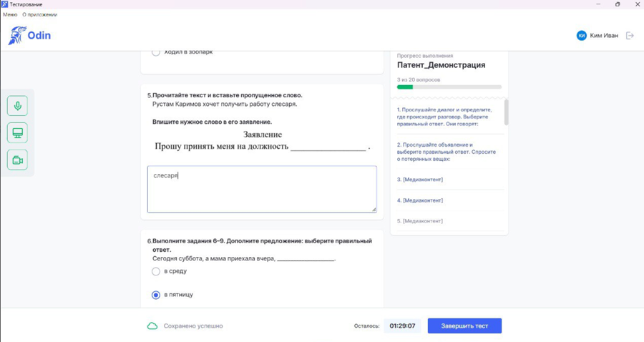Click the Odin logo in header

[29, 36]
